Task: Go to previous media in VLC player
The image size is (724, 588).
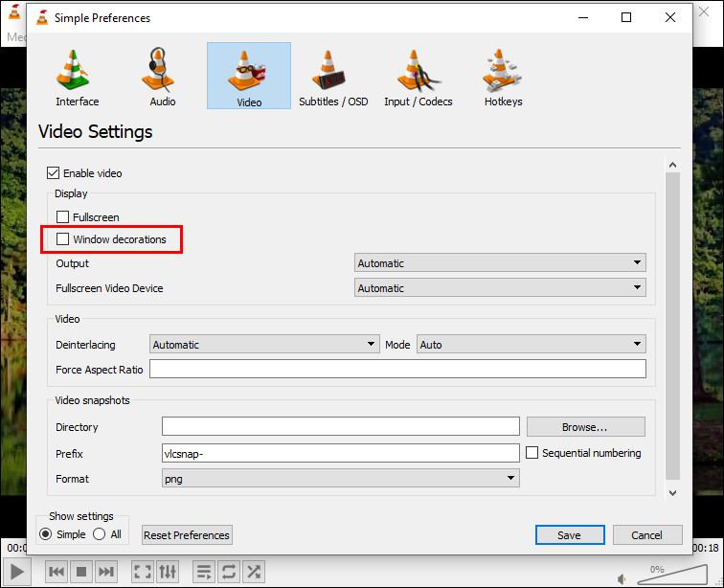Action: point(57,572)
